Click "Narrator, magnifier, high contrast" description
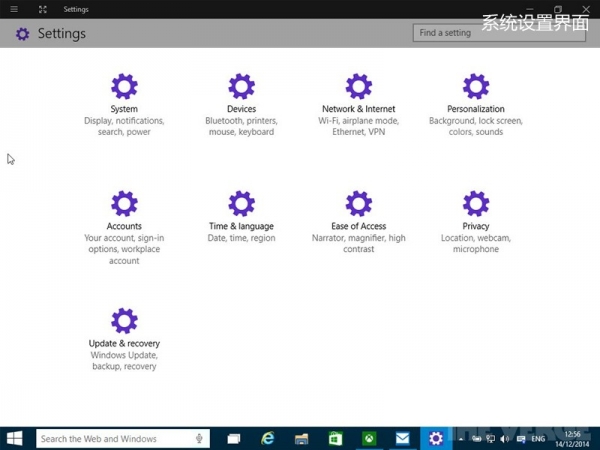The width and height of the screenshot is (600, 450). coord(359,243)
